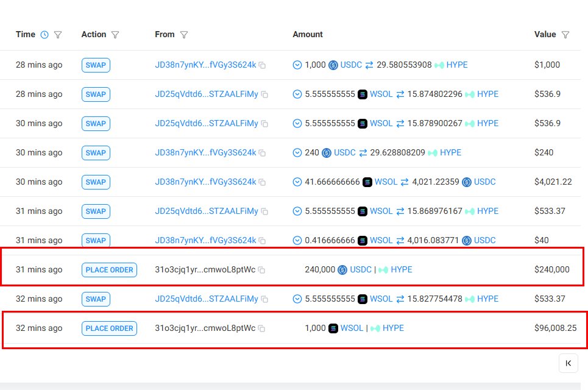Click the Amount column header
Screen dimensions: 588x390
307,34
